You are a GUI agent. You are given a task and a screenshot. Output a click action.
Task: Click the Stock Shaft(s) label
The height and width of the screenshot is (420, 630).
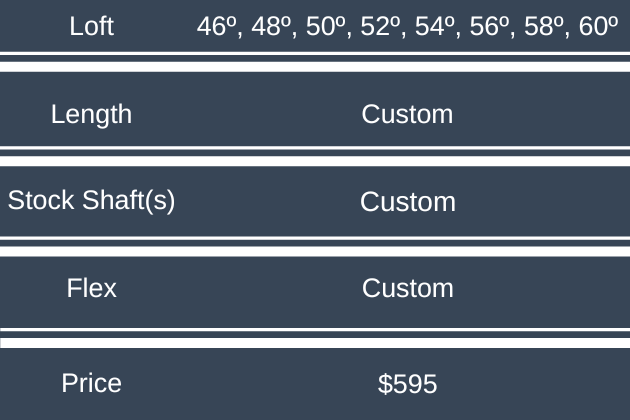[x=91, y=201]
